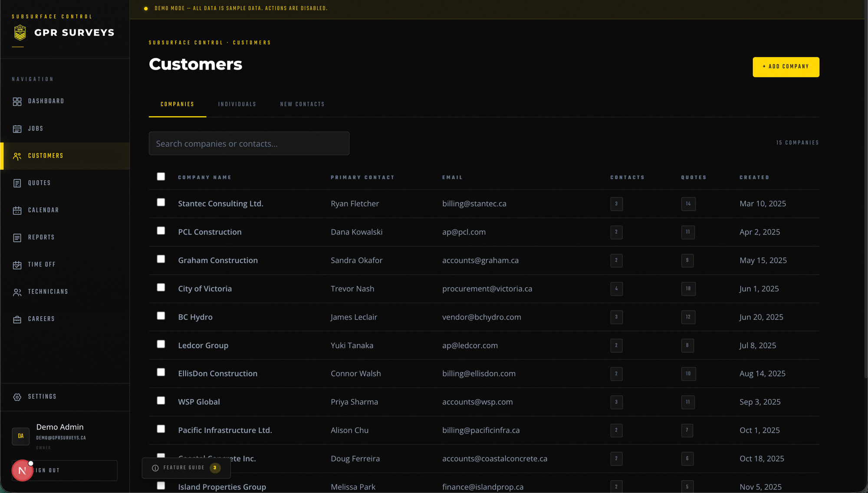Check the Stantec Consulting Ltd. row checkbox
The width and height of the screenshot is (868, 493).
pyautogui.click(x=161, y=202)
